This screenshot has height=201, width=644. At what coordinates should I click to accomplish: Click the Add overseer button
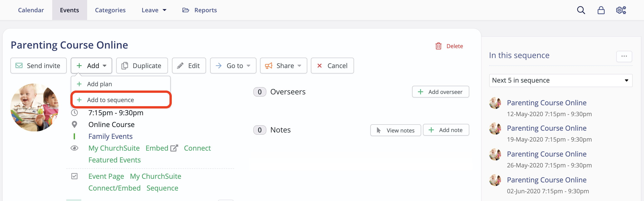click(x=440, y=92)
